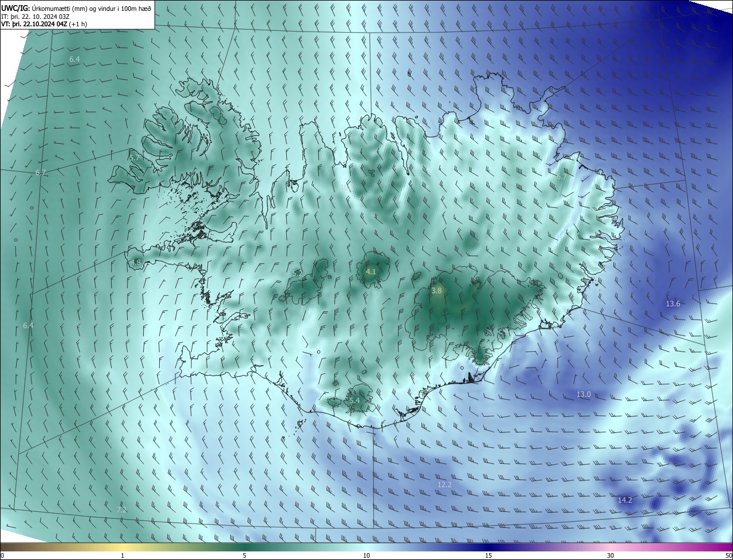Viewport: 733px width, 560px height.
Task: Click the 5 tick label on the color scale
Action: point(245,556)
